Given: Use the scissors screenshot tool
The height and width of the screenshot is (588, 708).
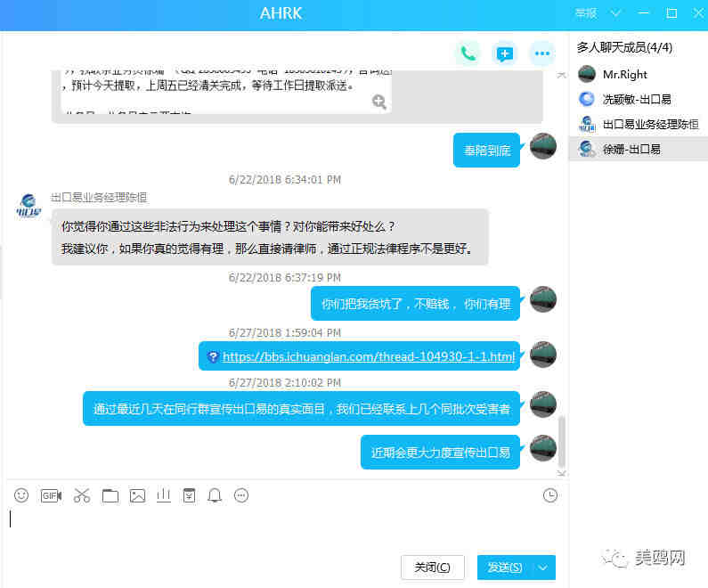Looking at the screenshot, I should (x=82, y=495).
